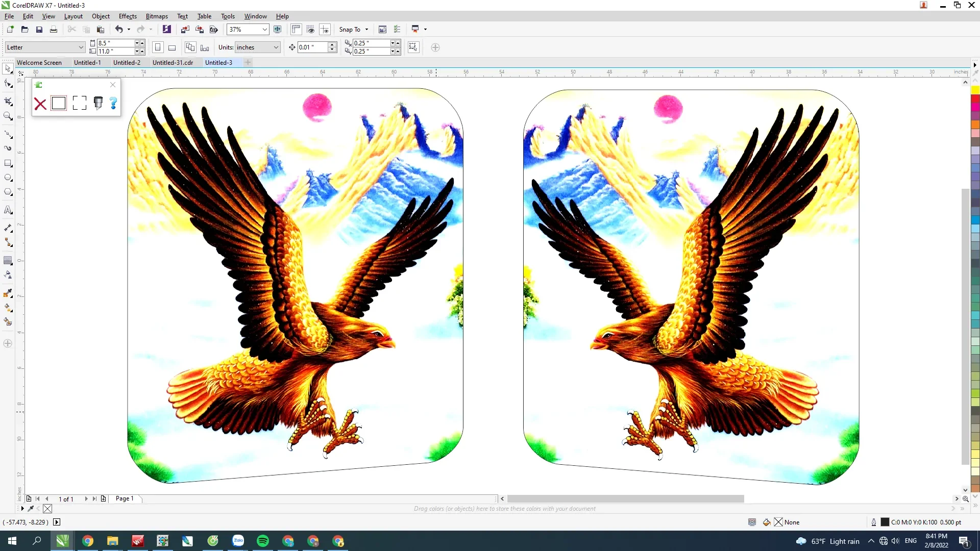The height and width of the screenshot is (551, 980).
Task: Click the Undo arrow icon
Action: 119,30
